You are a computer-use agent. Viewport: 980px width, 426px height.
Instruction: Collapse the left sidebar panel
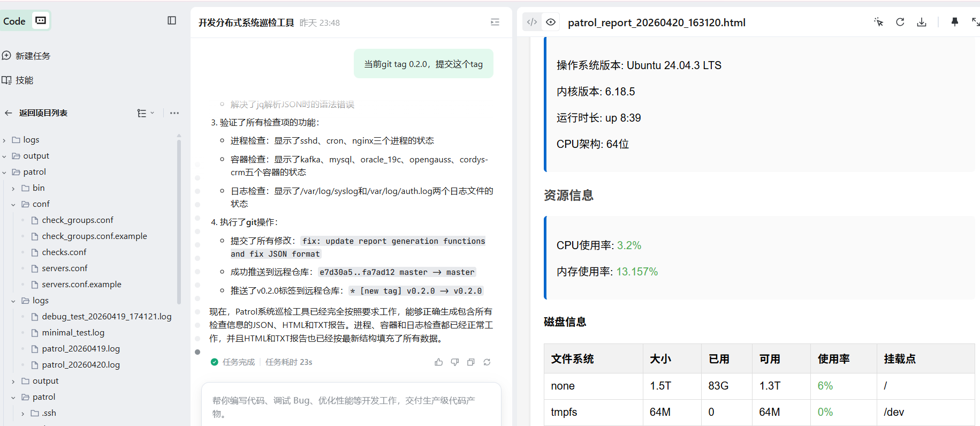point(172,20)
